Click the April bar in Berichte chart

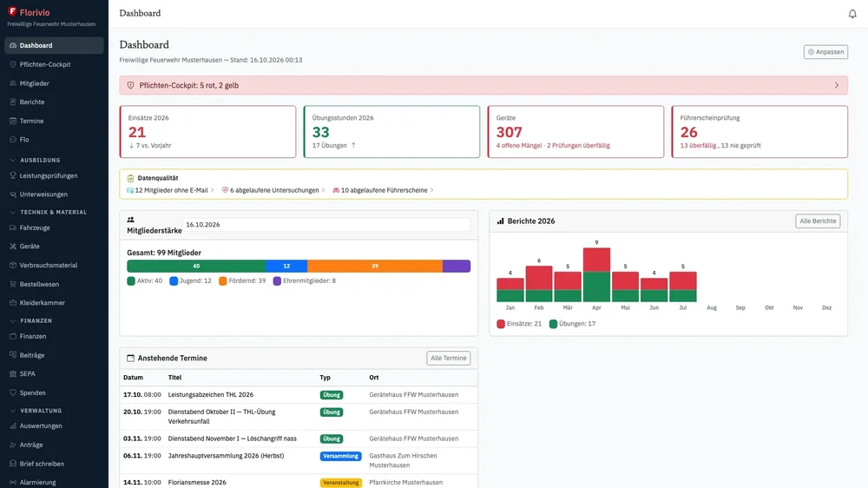596,274
